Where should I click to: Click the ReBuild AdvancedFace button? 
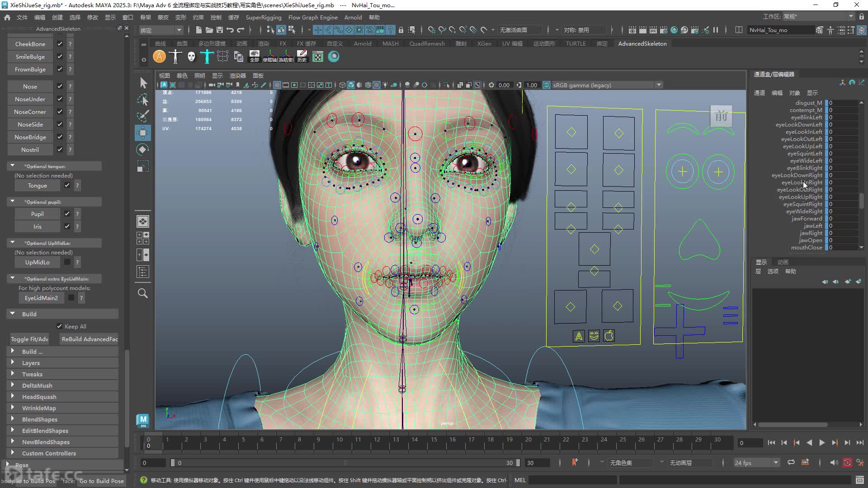coord(90,339)
